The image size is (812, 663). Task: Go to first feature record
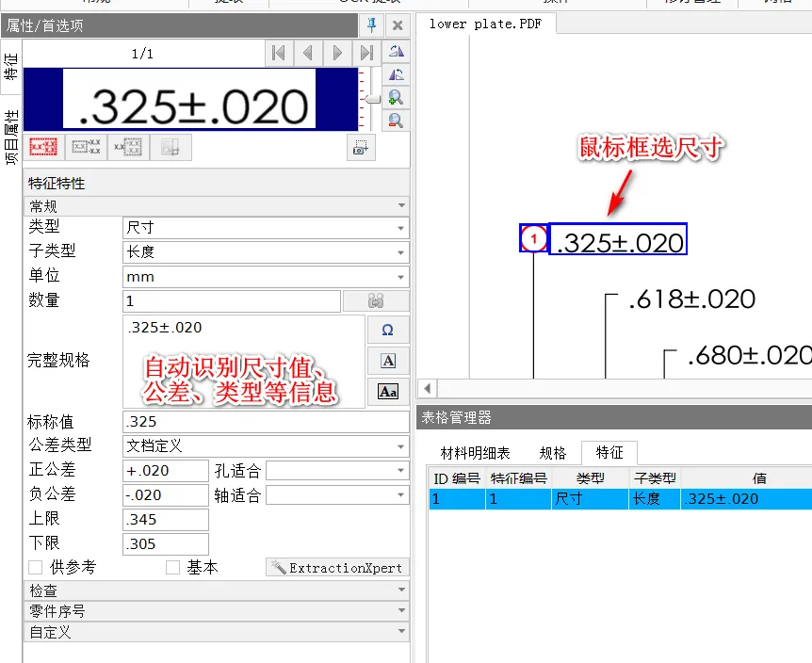tap(279, 53)
